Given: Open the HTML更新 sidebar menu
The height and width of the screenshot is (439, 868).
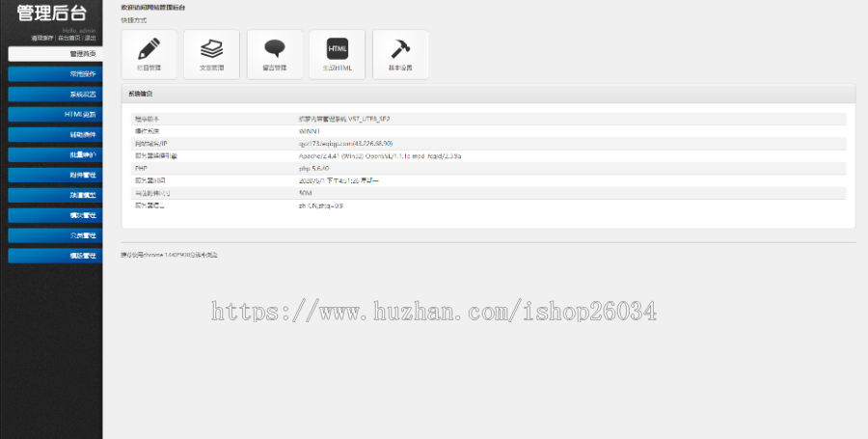Looking at the screenshot, I should pos(55,114).
